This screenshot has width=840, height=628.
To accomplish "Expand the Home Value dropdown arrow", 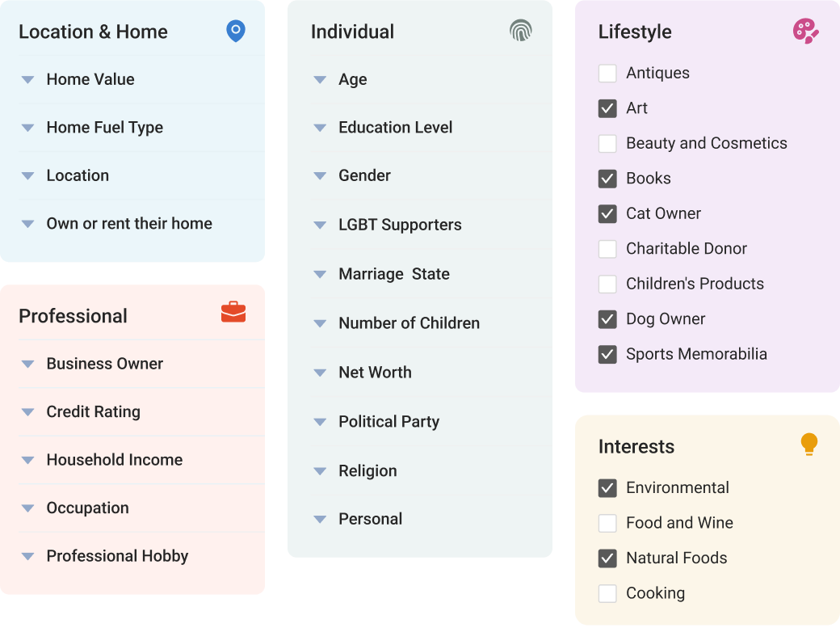I will 27,80.
